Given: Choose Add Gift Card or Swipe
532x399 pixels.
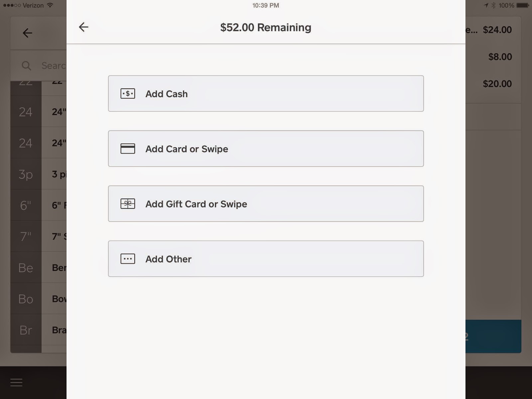Looking at the screenshot, I should [266, 203].
